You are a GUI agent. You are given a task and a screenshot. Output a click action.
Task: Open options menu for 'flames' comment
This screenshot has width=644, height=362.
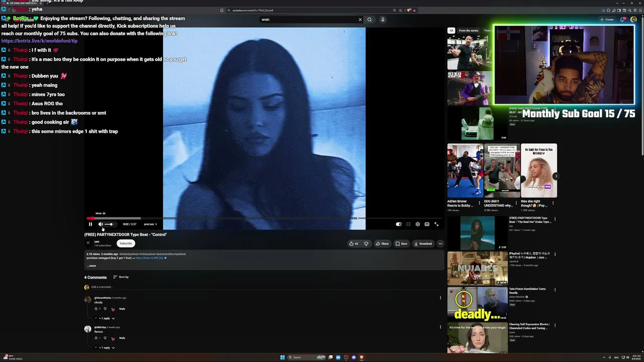point(440,327)
